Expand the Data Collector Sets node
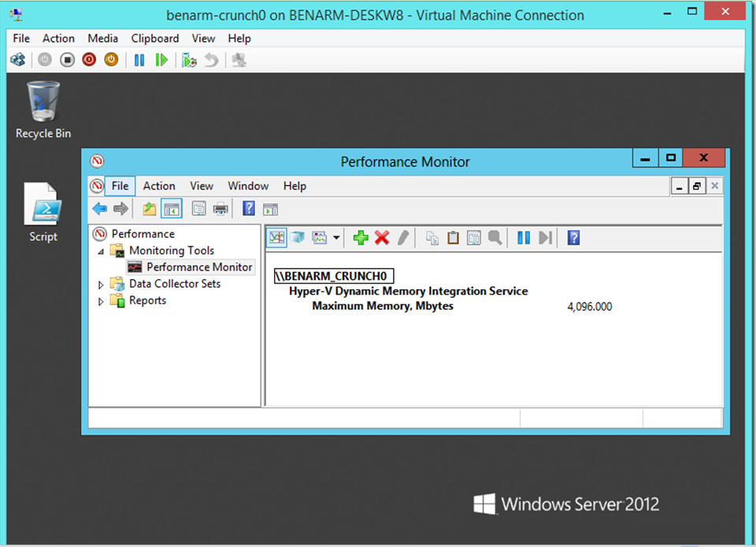756x547 pixels. [101, 284]
